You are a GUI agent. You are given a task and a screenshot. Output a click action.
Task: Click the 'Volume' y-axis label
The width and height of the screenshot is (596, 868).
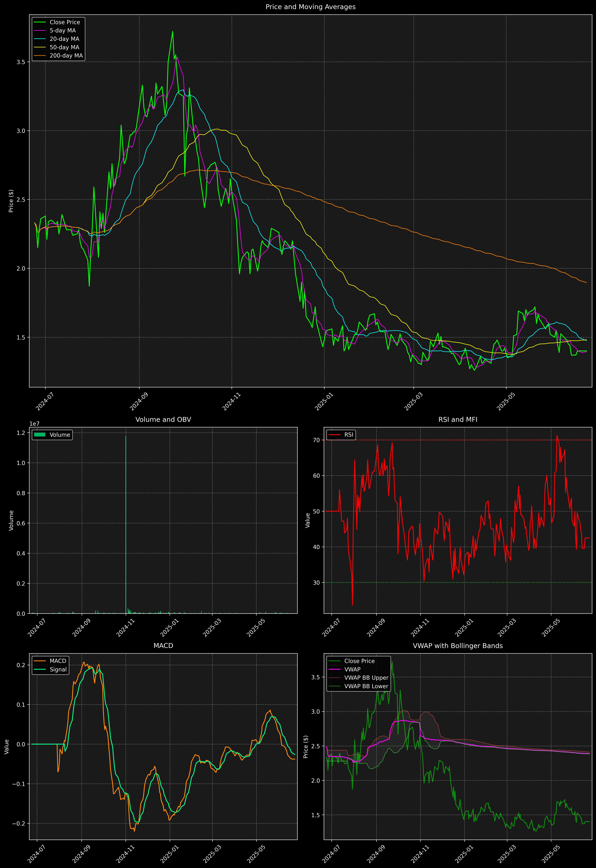(11, 520)
